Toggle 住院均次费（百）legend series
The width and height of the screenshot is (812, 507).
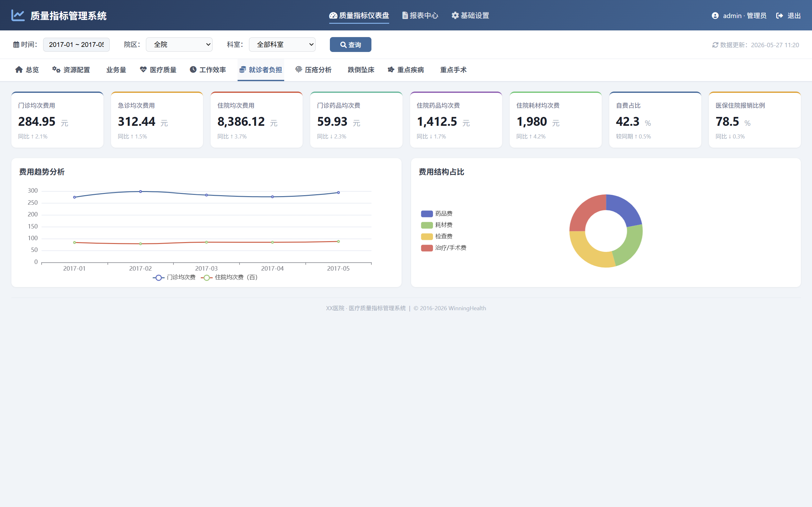pyautogui.click(x=230, y=278)
